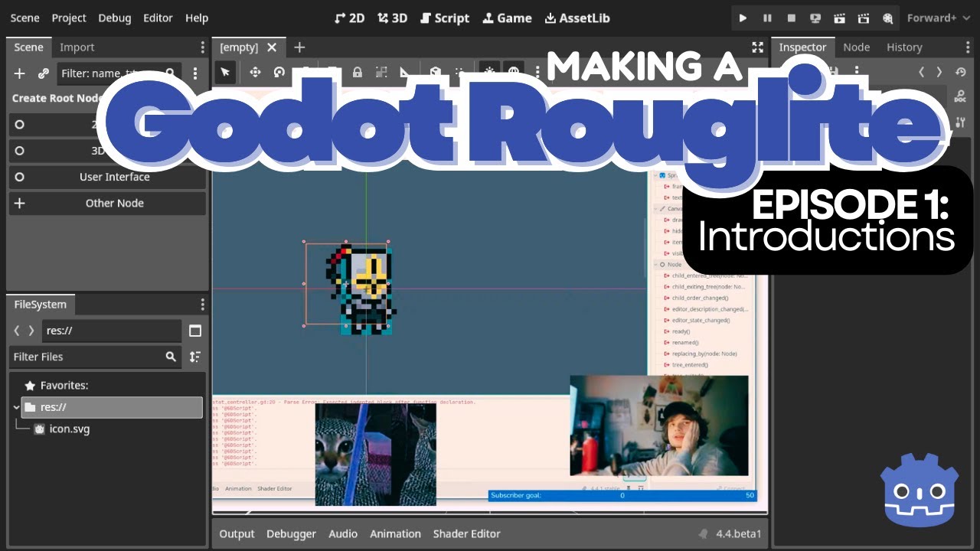The height and width of the screenshot is (551, 980).
Task: Run a specific scene icon
Action: tap(864, 18)
